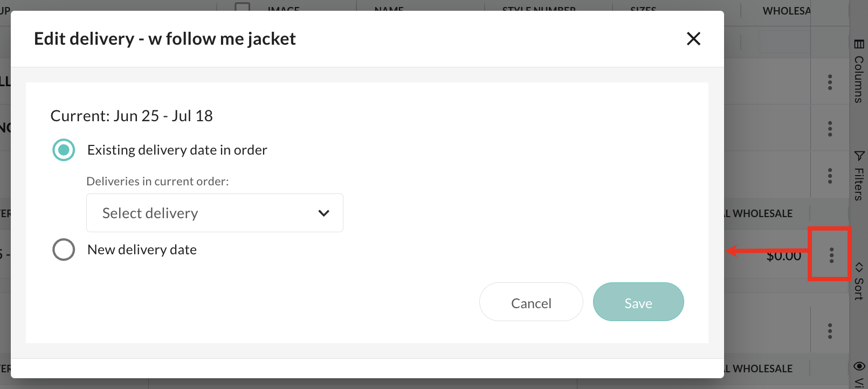The image size is (868, 389).
Task: Open the three-dot menu just above the lower WHOLESALE header
Action: tap(830, 176)
